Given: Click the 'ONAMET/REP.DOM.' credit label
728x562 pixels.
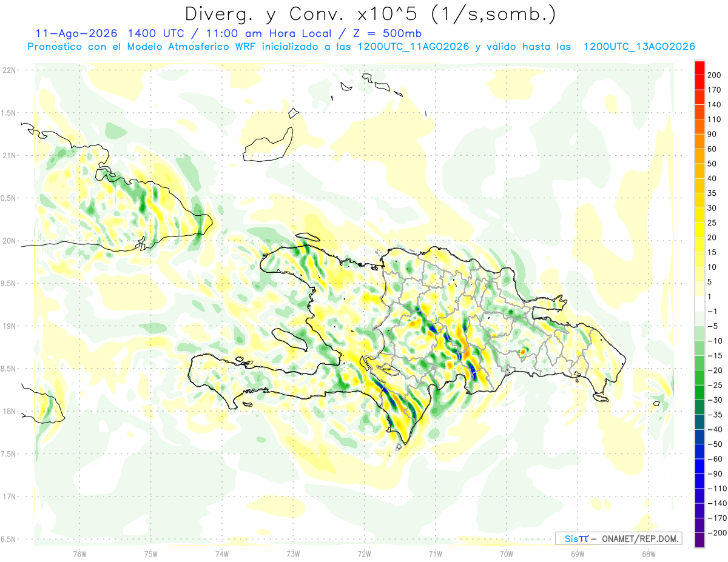Looking at the screenshot, I should coord(641,538).
